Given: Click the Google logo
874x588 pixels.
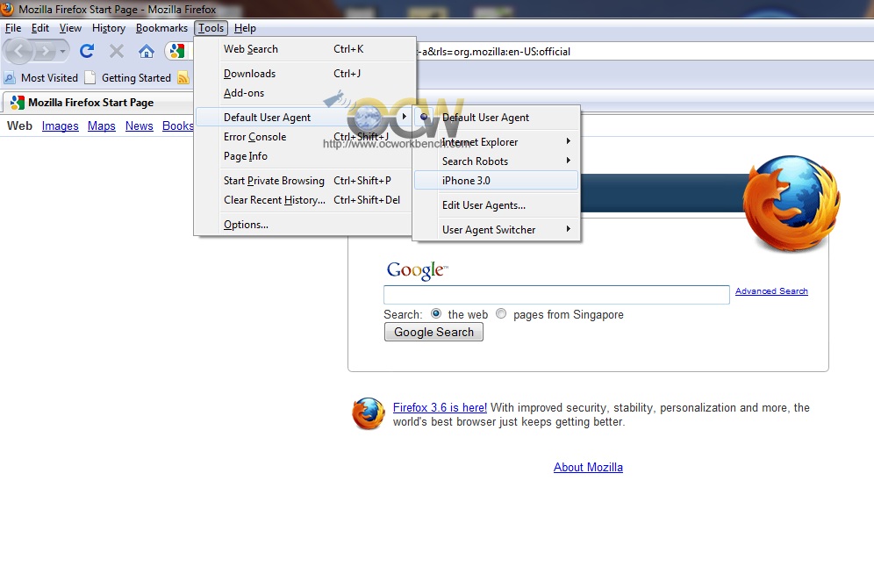Looking at the screenshot, I should (x=417, y=270).
